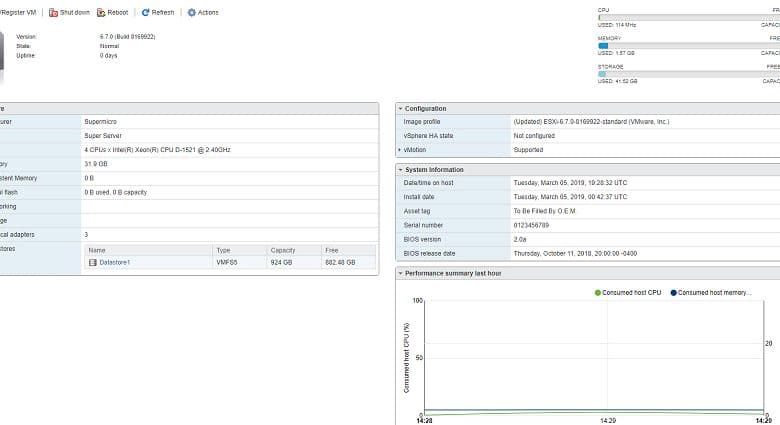The image size is (780, 425).
Task: Expand the vMotion row
Action: click(x=399, y=150)
